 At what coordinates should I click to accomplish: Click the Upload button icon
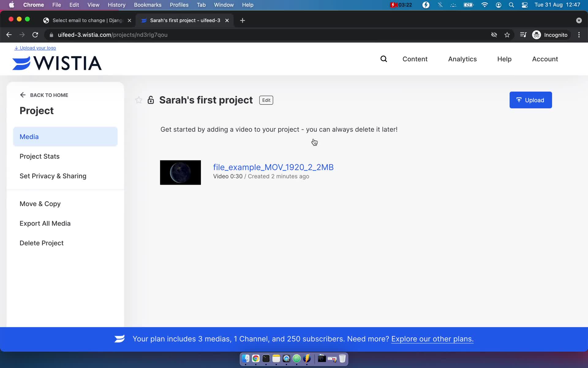(x=518, y=100)
